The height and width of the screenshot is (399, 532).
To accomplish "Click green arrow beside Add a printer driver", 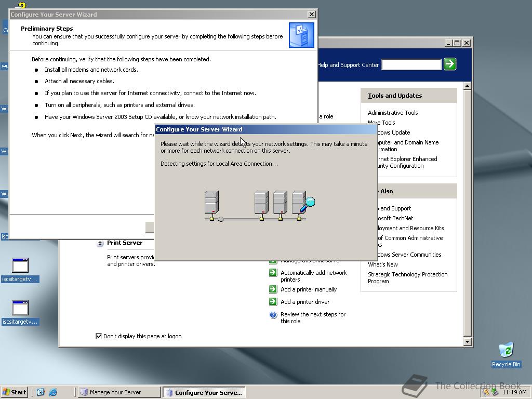I will tap(273, 302).
